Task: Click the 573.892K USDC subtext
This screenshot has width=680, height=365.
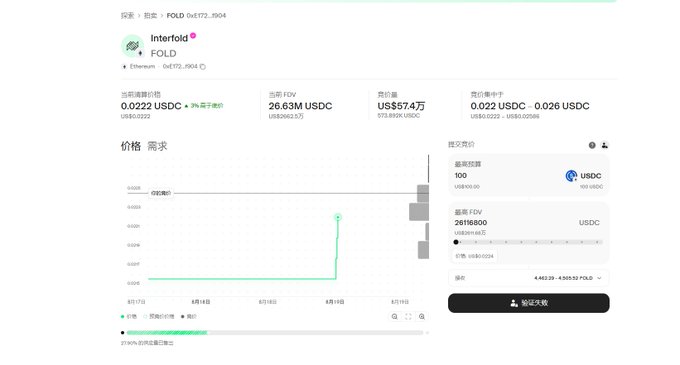Action: [399, 116]
